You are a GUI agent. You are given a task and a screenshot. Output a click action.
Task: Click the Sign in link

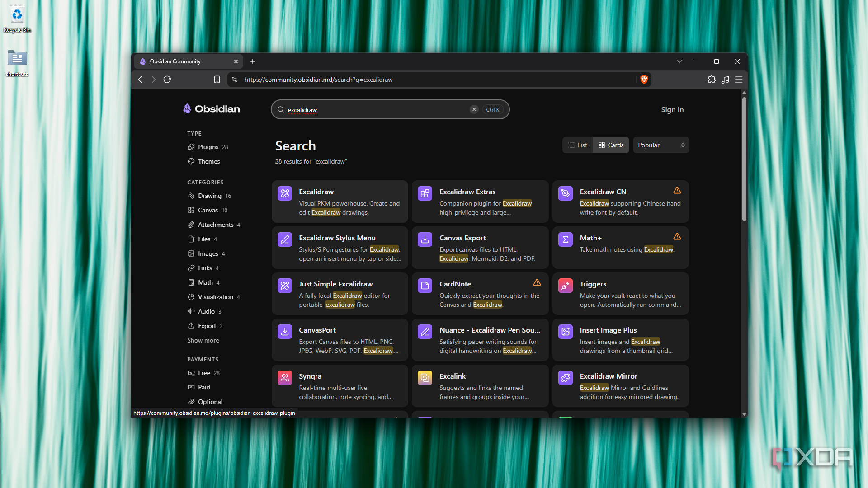pyautogui.click(x=672, y=109)
